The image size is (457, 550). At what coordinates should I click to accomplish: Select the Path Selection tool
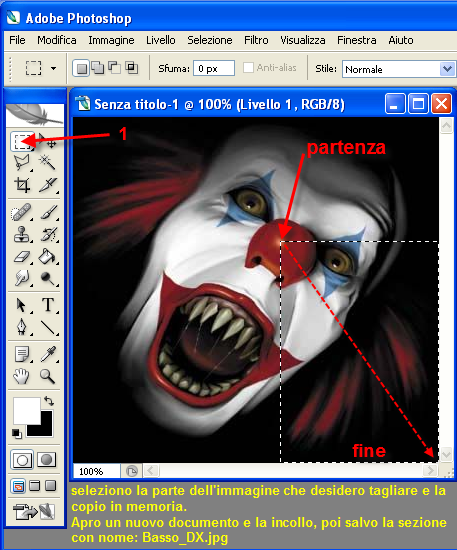[x=22, y=305]
